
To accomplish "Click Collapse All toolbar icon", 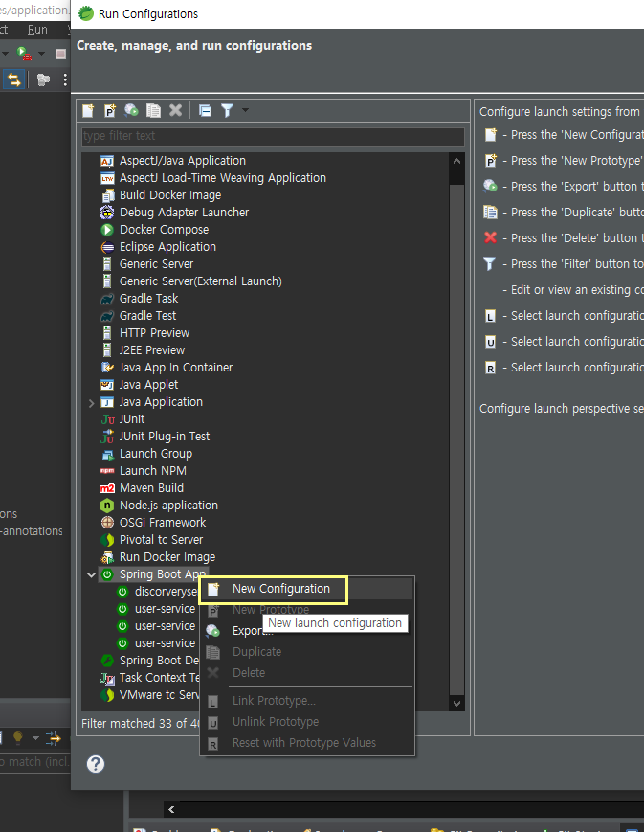I will (205, 110).
